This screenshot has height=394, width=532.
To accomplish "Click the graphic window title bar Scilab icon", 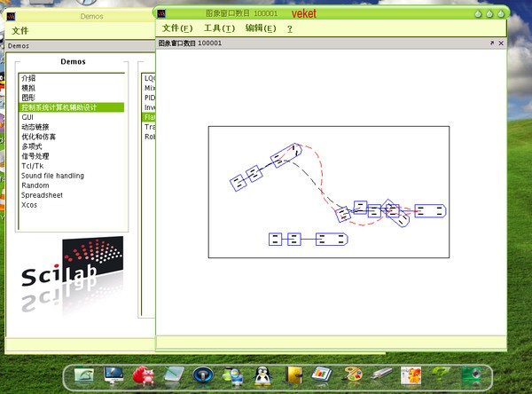I will [161, 13].
